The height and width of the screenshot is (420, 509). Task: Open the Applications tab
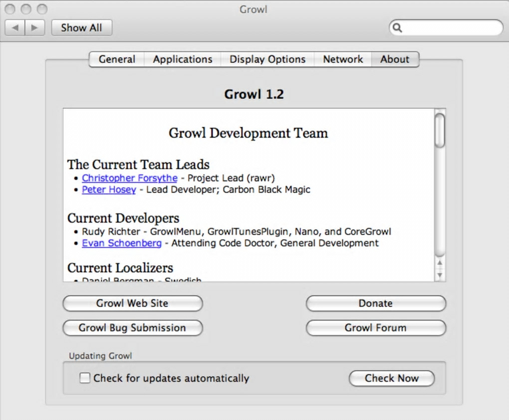point(183,59)
